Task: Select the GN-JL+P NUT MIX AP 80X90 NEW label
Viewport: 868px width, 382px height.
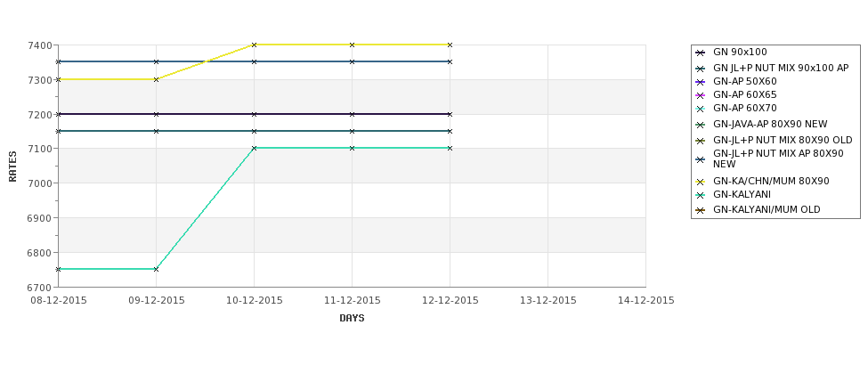Action: (x=778, y=158)
